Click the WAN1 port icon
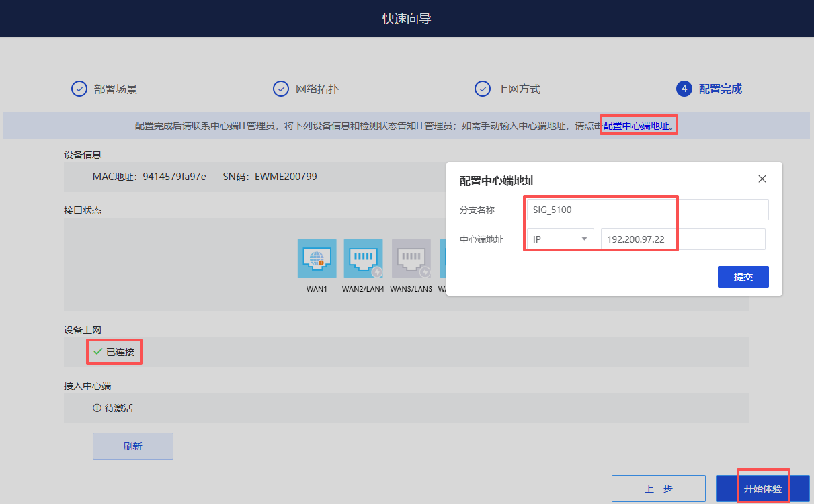The width and height of the screenshot is (814, 504). pos(317,259)
